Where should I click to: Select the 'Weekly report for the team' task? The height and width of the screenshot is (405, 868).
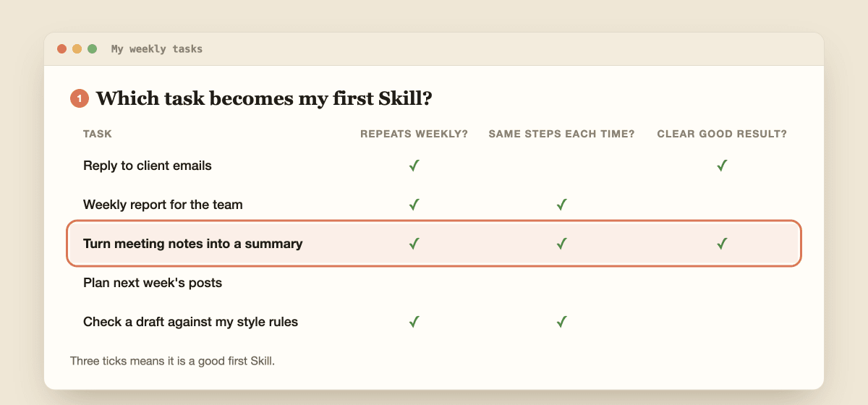coord(163,205)
